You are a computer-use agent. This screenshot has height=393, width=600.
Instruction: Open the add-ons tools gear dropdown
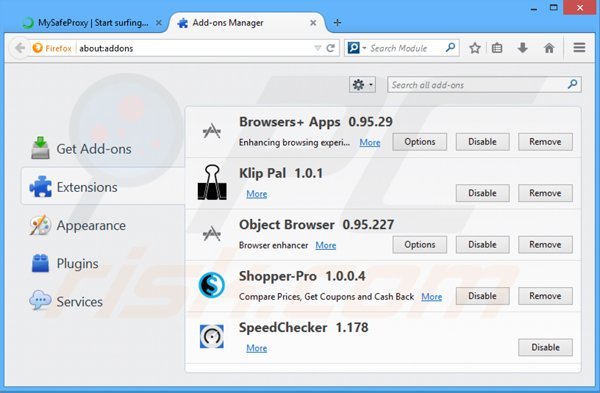[x=362, y=85]
